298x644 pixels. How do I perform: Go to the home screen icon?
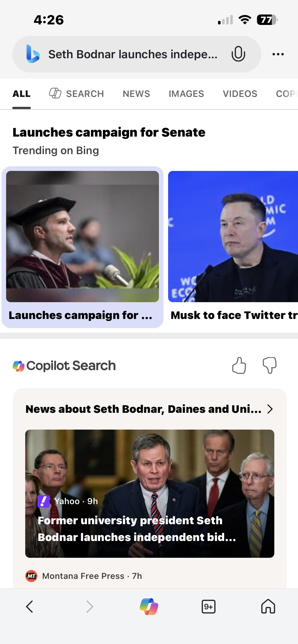[x=268, y=607]
